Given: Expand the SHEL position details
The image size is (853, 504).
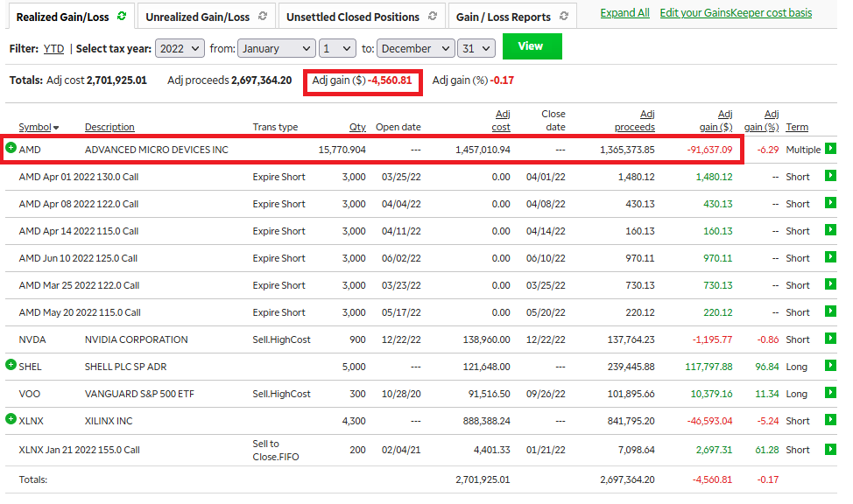Looking at the screenshot, I should click(x=11, y=365).
